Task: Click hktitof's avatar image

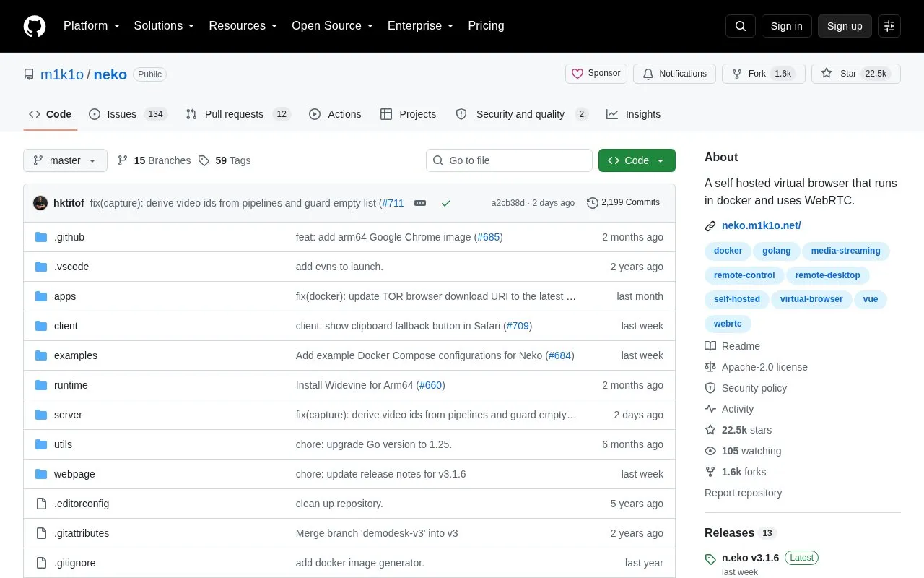Action: point(40,203)
